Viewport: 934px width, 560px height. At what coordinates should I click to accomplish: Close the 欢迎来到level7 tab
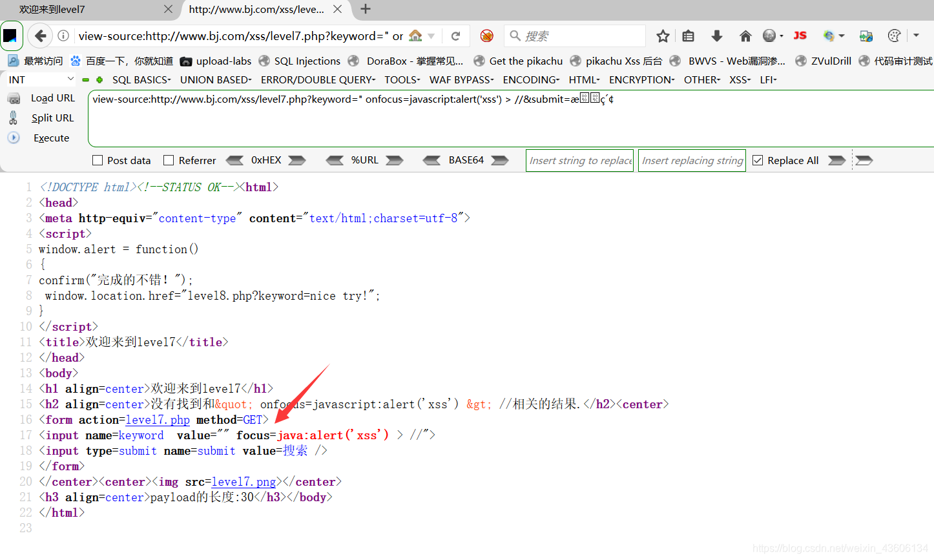pyautogui.click(x=168, y=9)
